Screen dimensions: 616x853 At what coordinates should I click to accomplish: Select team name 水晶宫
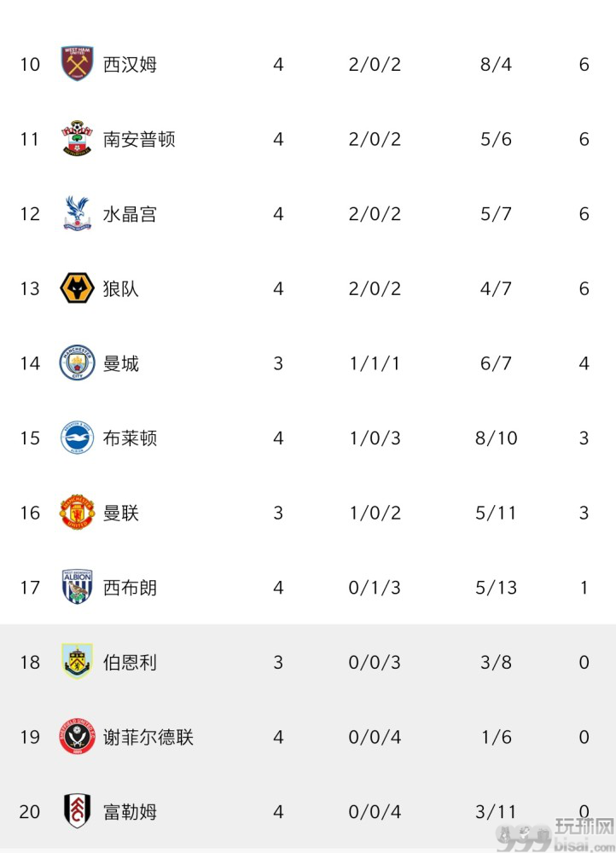[x=130, y=214]
